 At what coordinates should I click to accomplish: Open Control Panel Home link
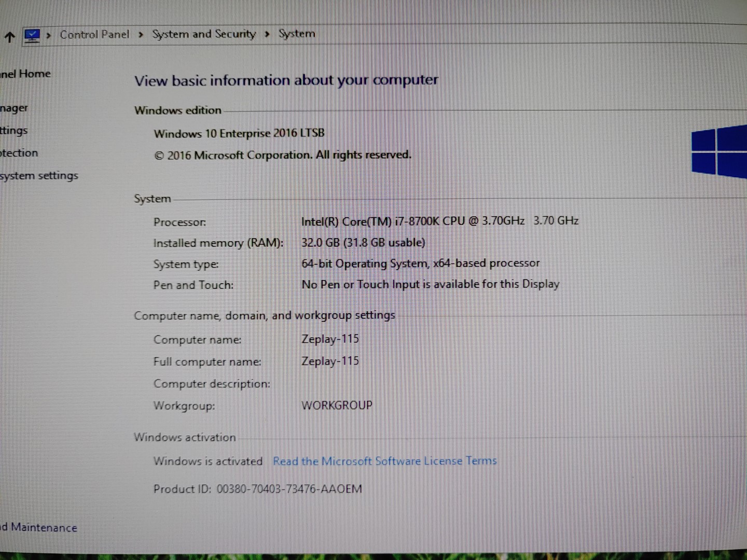pyautogui.click(x=25, y=74)
